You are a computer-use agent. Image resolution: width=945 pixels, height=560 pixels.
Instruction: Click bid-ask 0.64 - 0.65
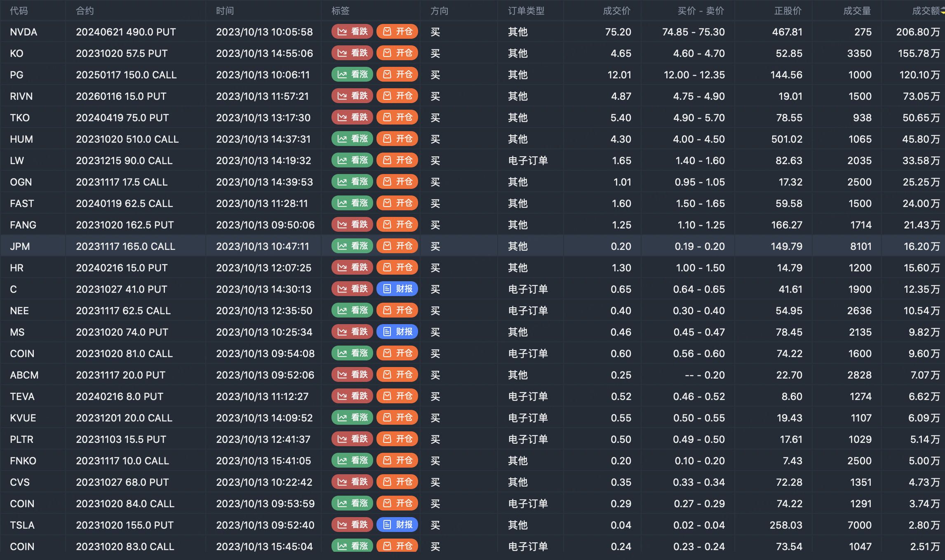point(699,289)
